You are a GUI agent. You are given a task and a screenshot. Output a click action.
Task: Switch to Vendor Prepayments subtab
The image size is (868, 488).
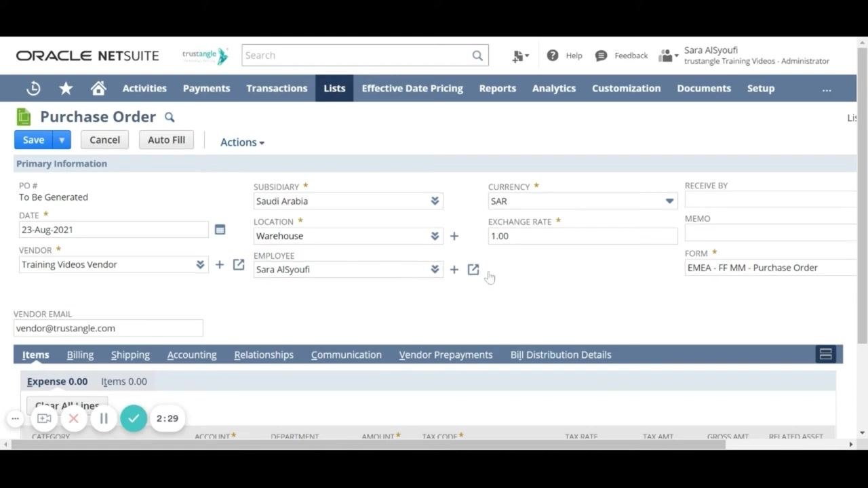pyautogui.click(x=446, y=355)
